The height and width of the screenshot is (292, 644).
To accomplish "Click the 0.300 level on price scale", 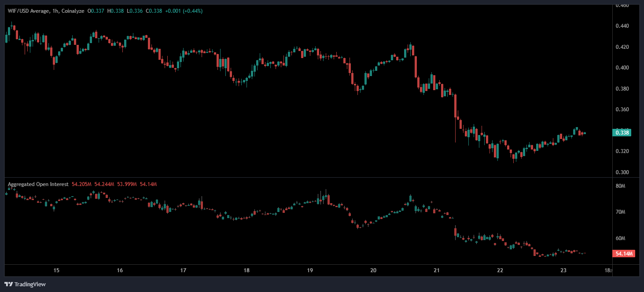I will coord(622,172).
